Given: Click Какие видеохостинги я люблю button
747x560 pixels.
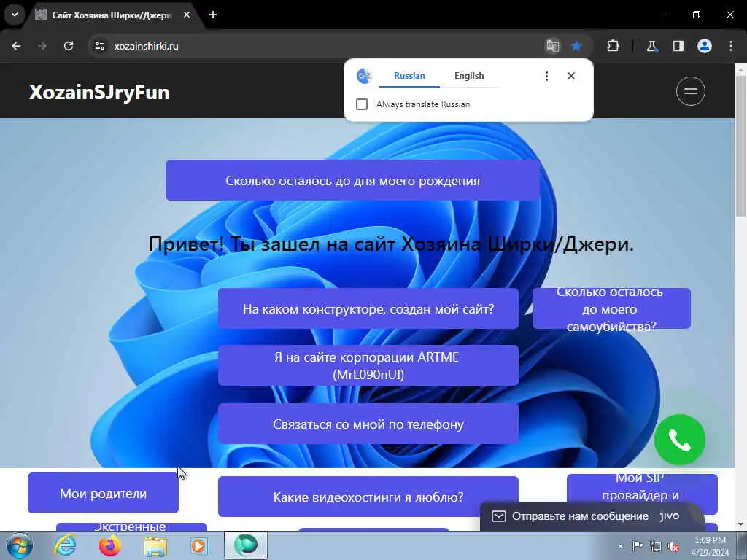Looking at the screenshot, I should 368,497.
